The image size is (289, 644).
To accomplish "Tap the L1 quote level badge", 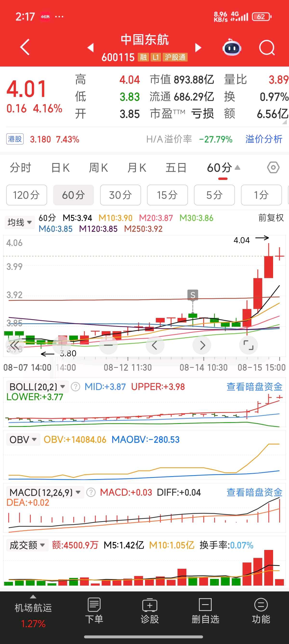I will [x=156, y=57].
